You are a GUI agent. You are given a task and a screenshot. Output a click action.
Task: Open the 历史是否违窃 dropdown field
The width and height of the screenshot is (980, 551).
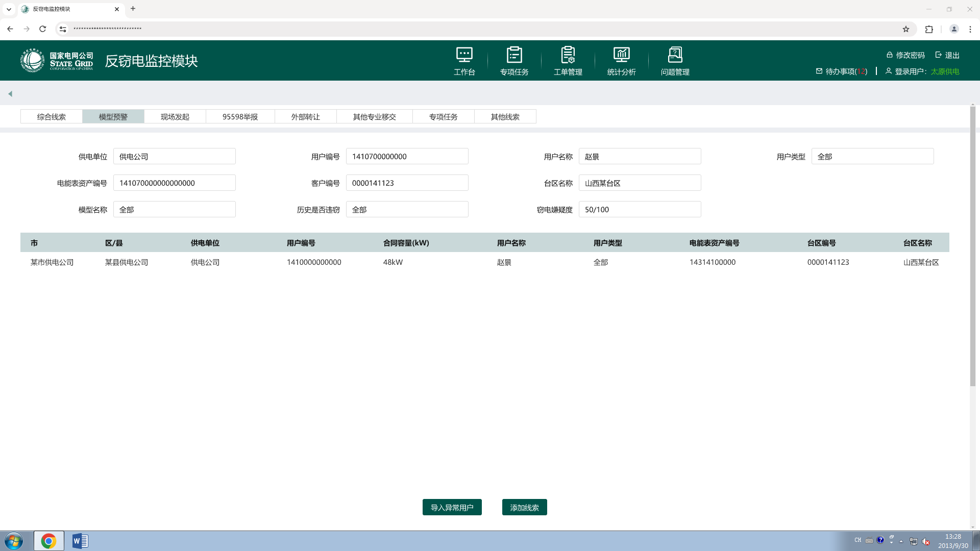pyautogui.click(x=407, y=210)
